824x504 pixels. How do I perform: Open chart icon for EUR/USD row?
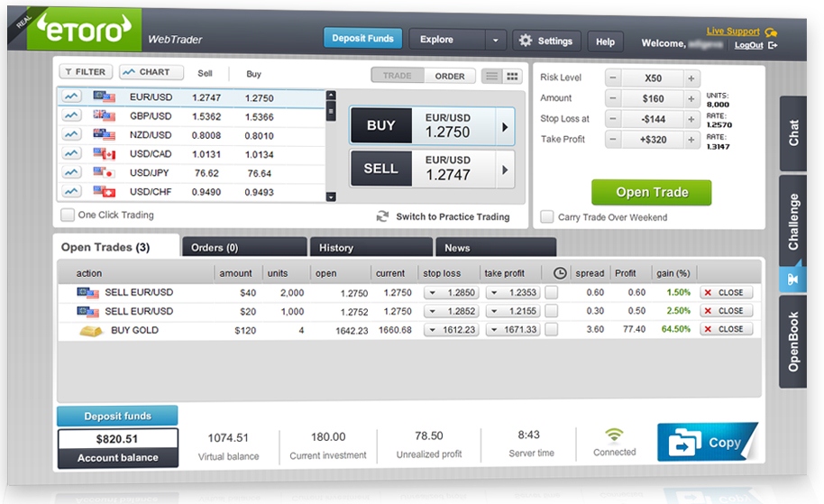point(71,96)
